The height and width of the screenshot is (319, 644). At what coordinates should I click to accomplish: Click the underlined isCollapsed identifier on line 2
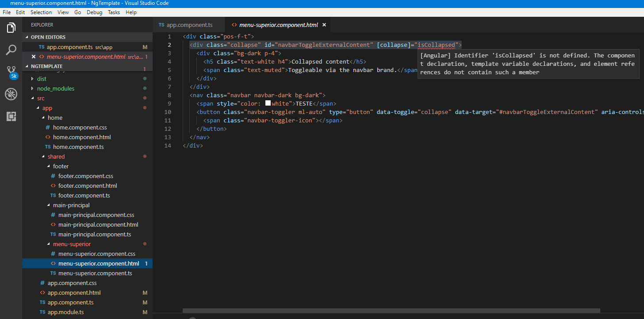pyautogui.click(x=436, y=45)
